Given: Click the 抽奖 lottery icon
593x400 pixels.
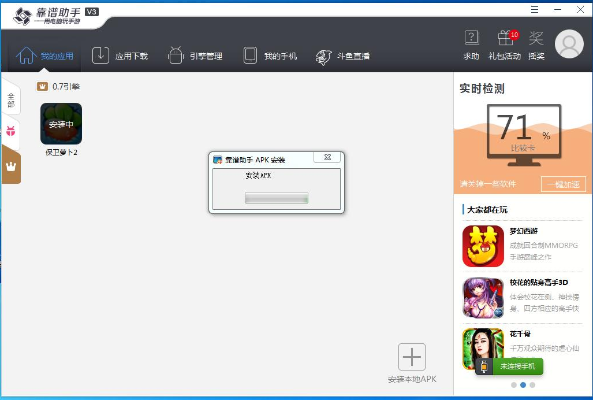Looking at the screenshot, I should pos(536,45).
